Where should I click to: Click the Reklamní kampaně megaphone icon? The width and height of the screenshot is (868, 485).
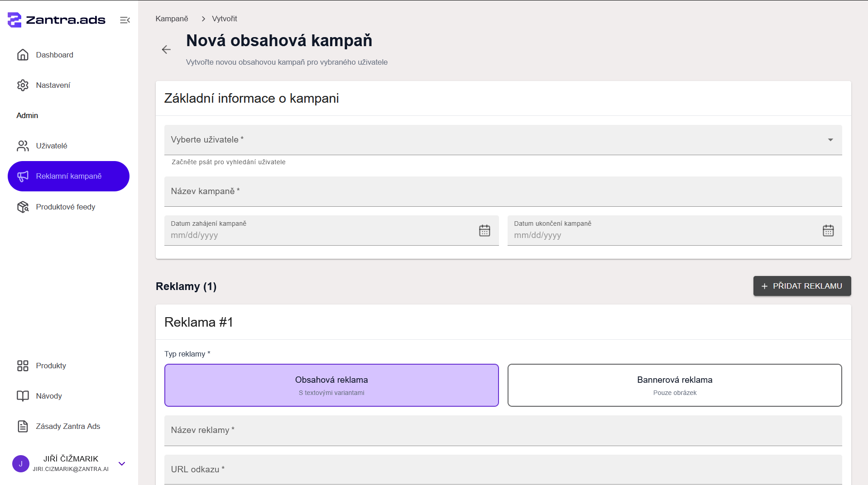click(x=23, y=176)
